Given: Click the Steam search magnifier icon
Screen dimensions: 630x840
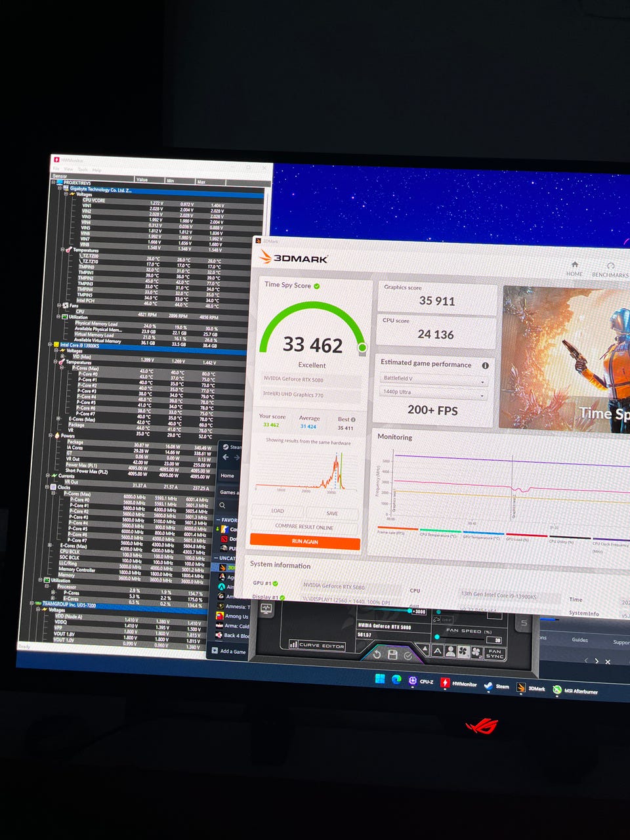Looking at the screenshot, I should [x=222, y=505].
